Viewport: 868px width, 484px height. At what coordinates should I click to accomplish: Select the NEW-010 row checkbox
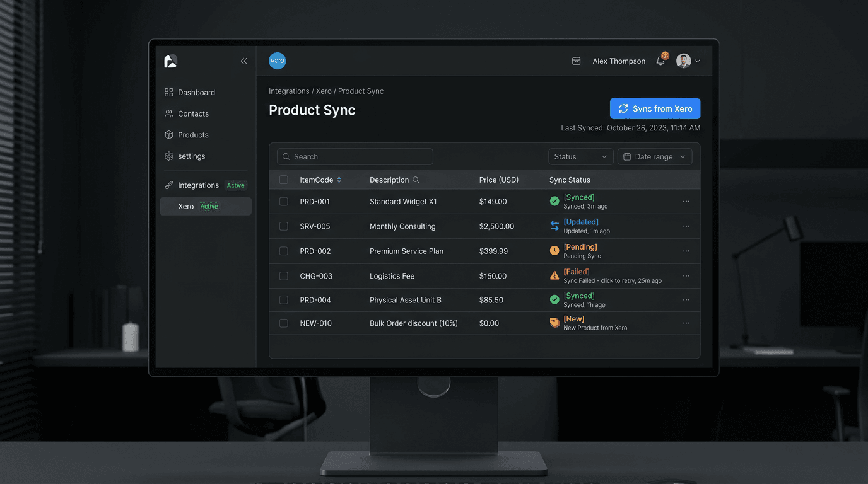pos(283,323)
